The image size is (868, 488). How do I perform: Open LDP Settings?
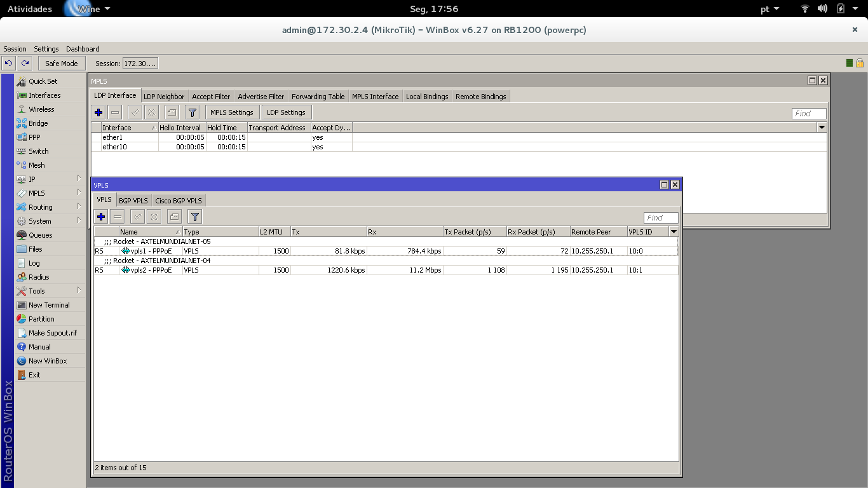[x=286, y=112]
